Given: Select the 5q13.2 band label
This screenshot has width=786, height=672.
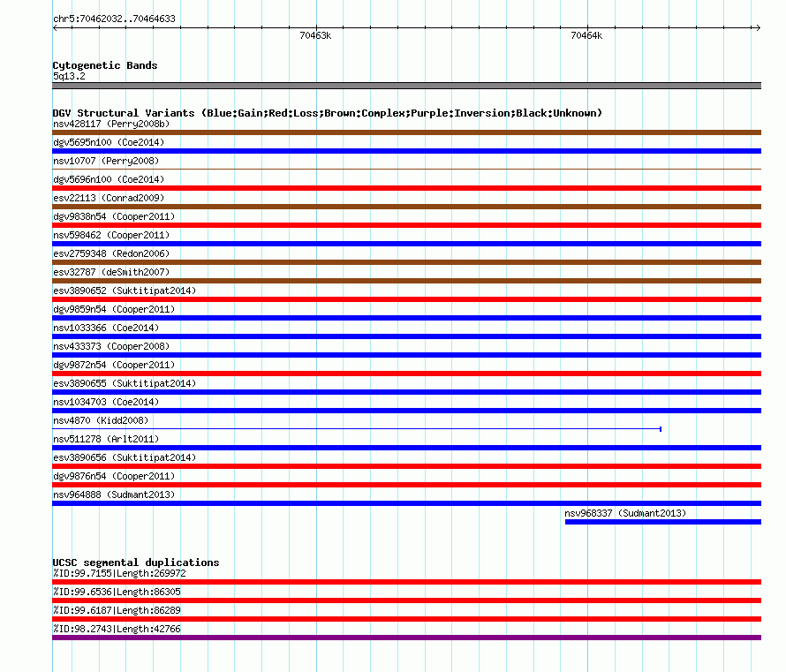Looking at the screenshot, I should pos(69,76).
